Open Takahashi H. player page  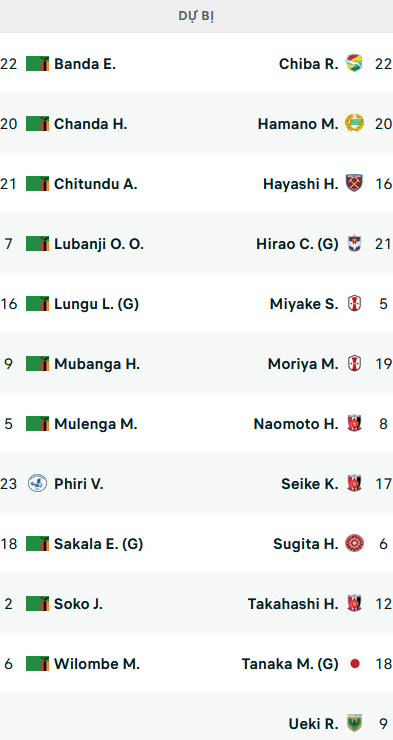click(293, 604)
